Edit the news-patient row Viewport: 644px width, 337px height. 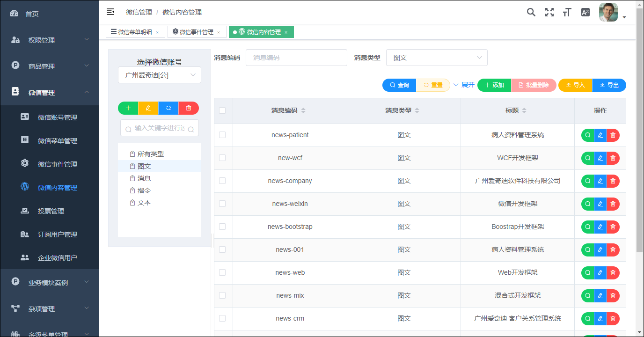click(x=600, y=135)
